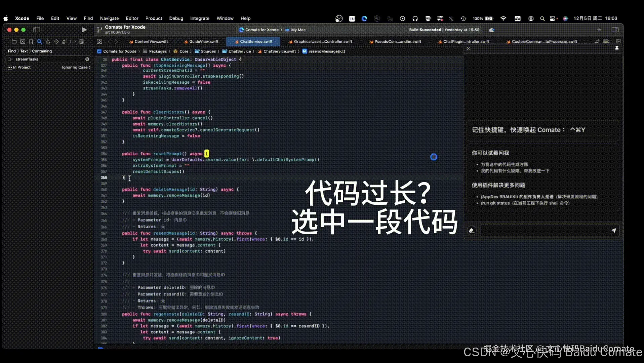Open the Issue navigator warning icon

pos(48,42)
